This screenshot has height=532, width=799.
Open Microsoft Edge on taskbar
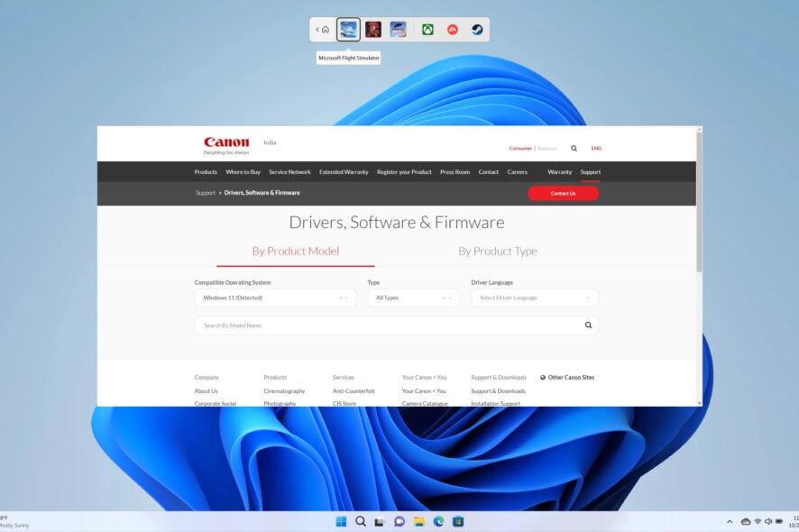coord(438,521)
